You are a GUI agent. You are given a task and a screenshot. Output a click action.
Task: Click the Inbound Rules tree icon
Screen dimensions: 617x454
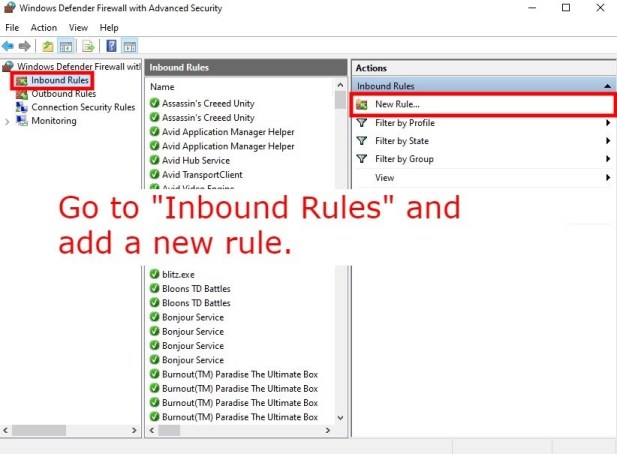point(22,81)
